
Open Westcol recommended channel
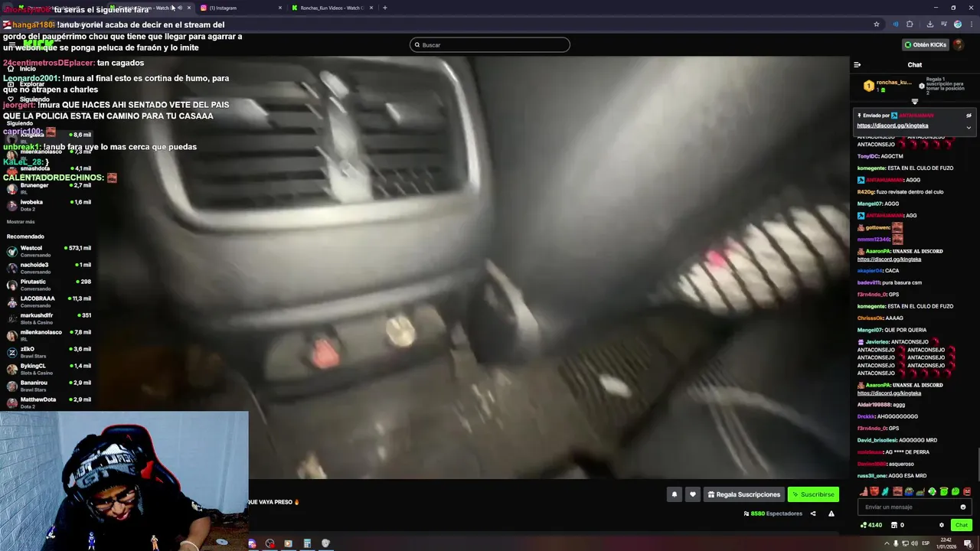[x=49, y=251]
